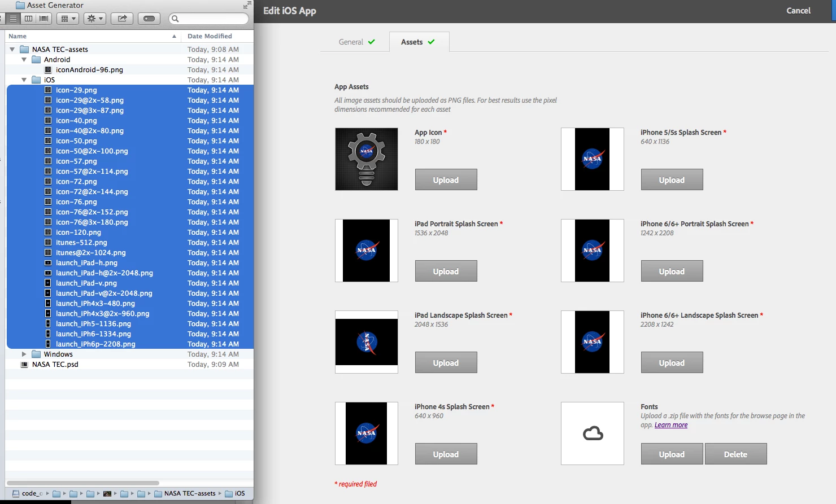The height and width of the screenshot is (504, 836).
Task: Select icon-50.png file row
Action: (130, 141)
